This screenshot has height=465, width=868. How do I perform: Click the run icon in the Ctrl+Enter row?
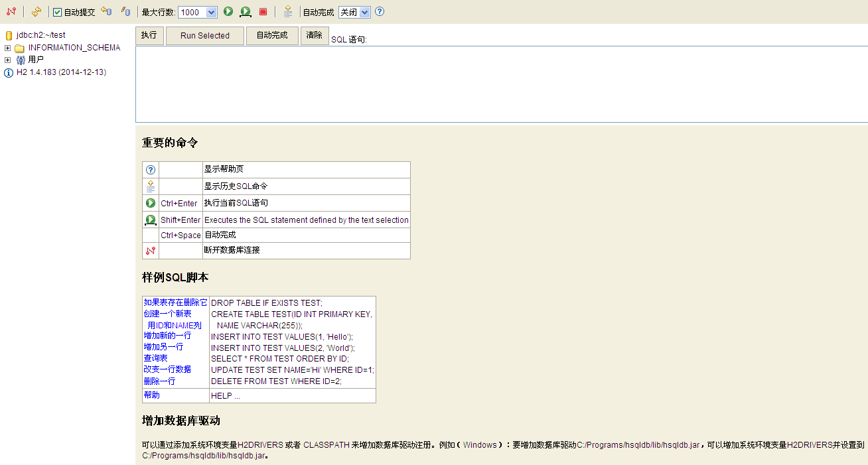[x=151, y=203]
